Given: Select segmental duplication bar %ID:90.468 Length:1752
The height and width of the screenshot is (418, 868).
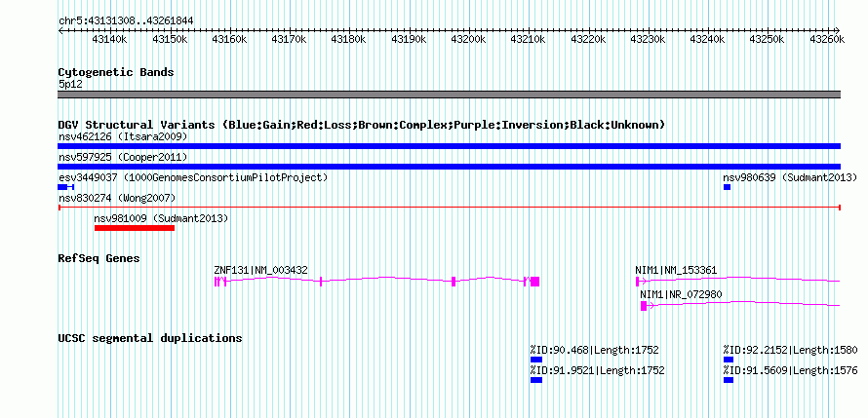Looking at the screenshot, I should click(535, 360).
